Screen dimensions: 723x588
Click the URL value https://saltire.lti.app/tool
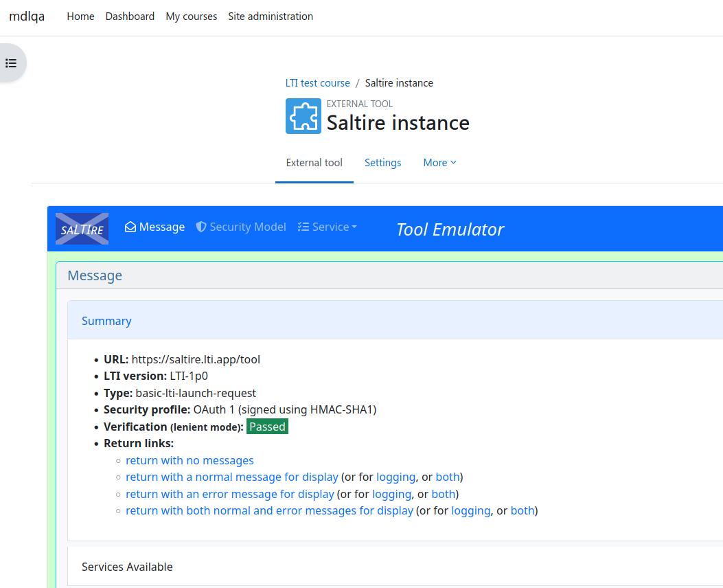point(196,359)
